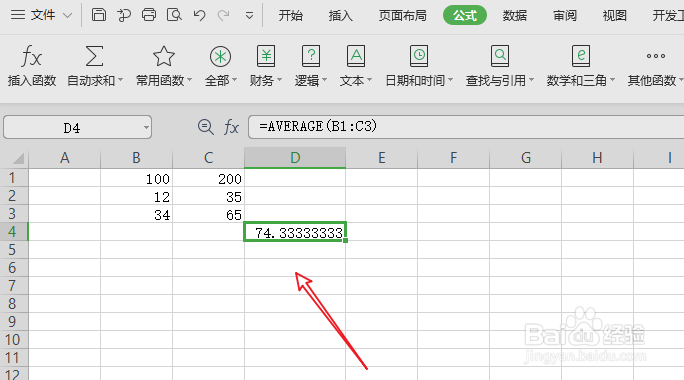Select row 7 header
This screenshot has height=380, width=684.
coord(14,286)
